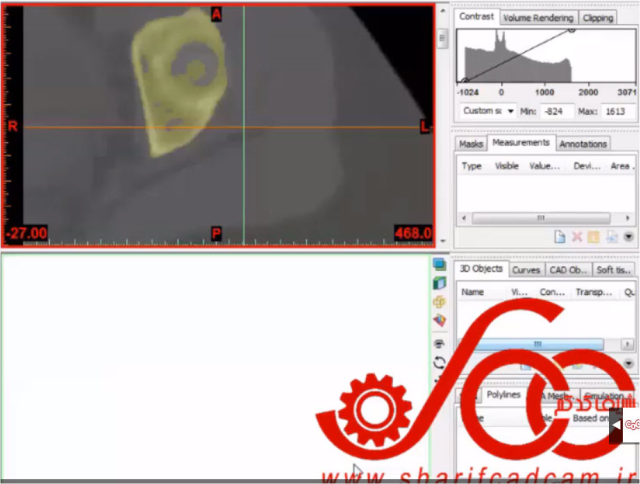Screen dimensions: 640x484
Task: Click the green cube clipping icon
Action: tap(439, 283)
